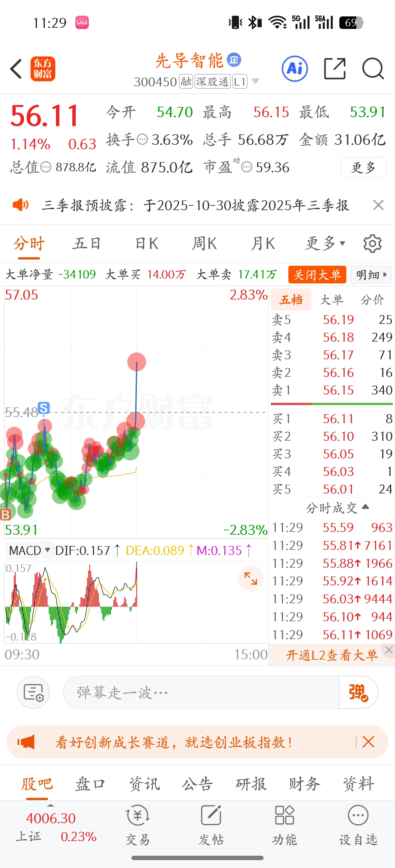This screenshot has height=868, width=395.
Task: Open the 公告 tab
Action: click(x=197, y=784)
